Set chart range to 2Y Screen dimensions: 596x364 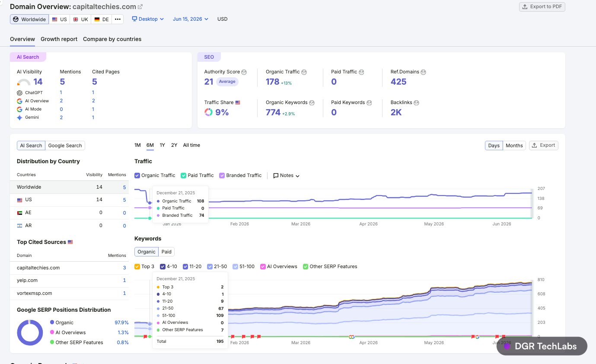tap(174, 145)
